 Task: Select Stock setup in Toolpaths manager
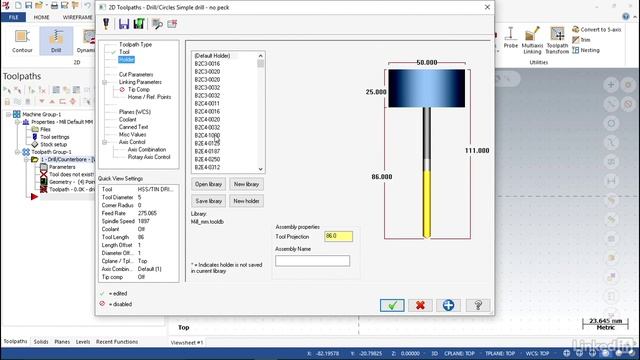click(53, 144)
